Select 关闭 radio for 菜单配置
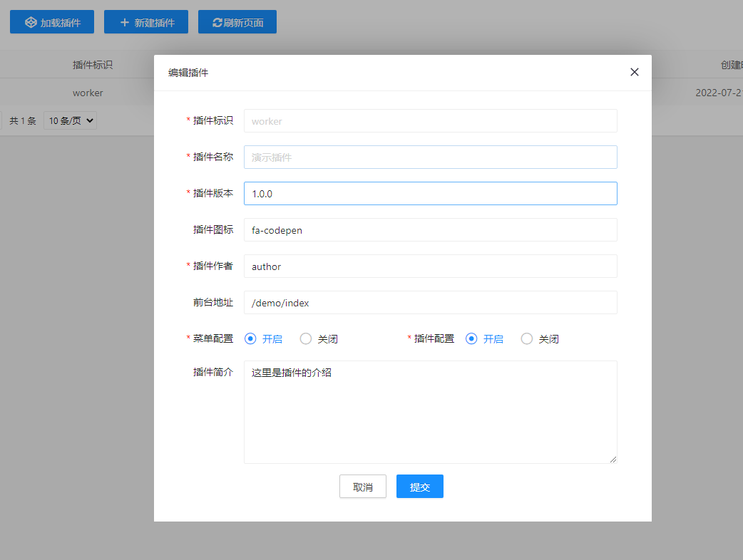The image size is (743, 560). coord(306,339)
